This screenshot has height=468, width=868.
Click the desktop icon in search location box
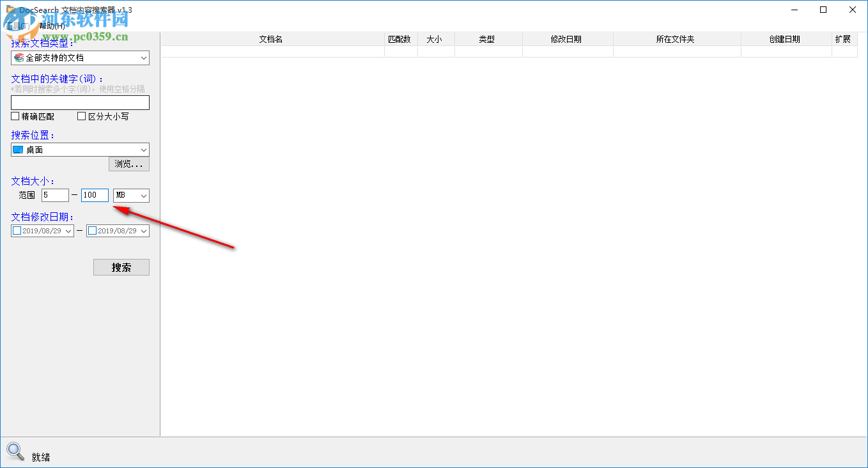coord(18,150)
